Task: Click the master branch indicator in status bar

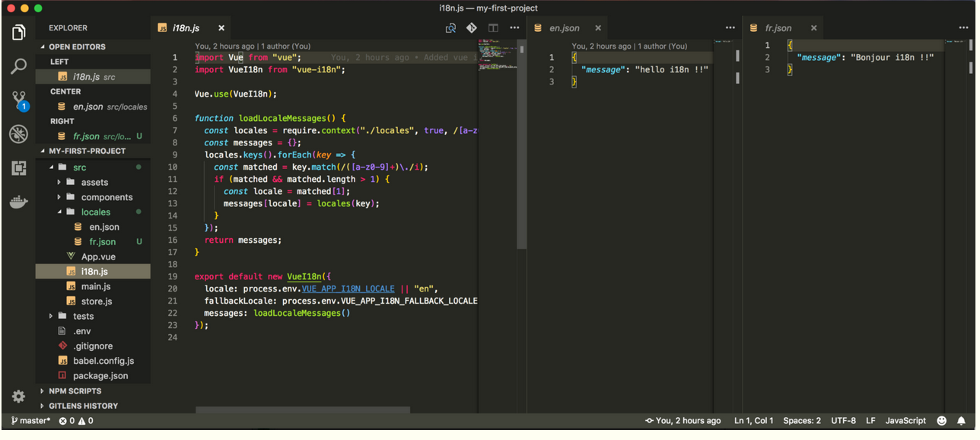Action: (x=30, y=420)
